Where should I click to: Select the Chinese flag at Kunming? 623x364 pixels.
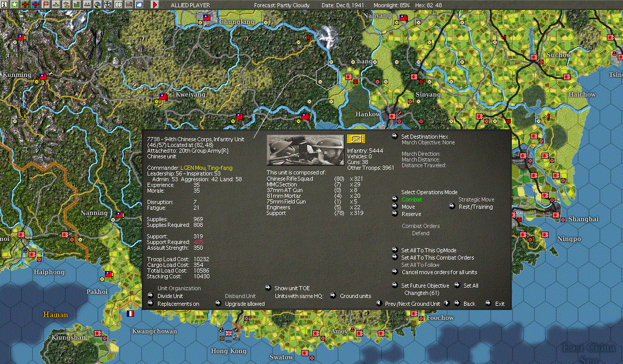coord(43,77)
